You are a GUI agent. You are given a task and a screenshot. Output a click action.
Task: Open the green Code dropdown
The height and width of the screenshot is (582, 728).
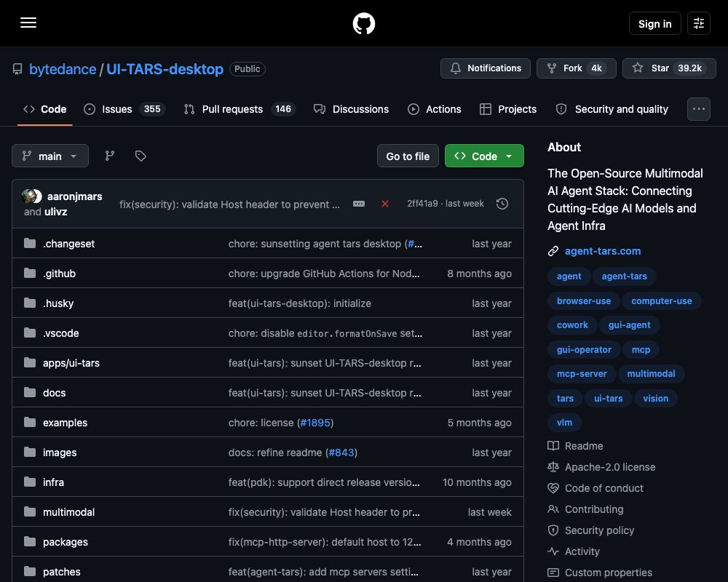[x=484, y=156]
